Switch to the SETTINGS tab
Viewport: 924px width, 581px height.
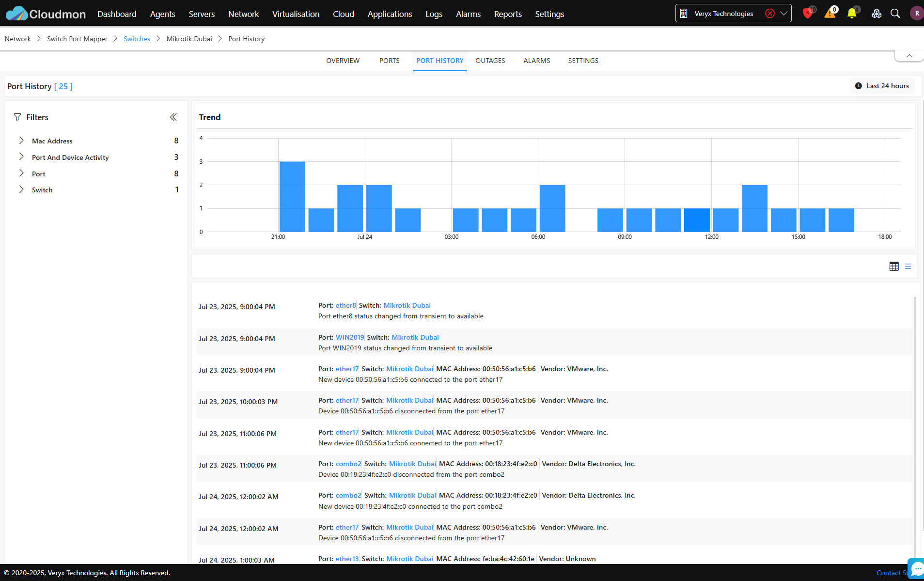coord(583,61)
